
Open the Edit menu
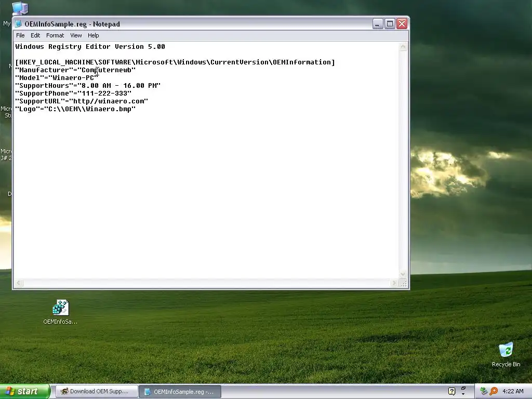pyautogui.click(x=35, y=35)
